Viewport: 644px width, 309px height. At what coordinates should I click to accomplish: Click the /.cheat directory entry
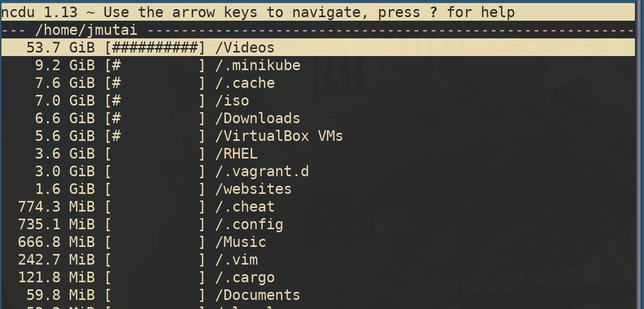245,207
